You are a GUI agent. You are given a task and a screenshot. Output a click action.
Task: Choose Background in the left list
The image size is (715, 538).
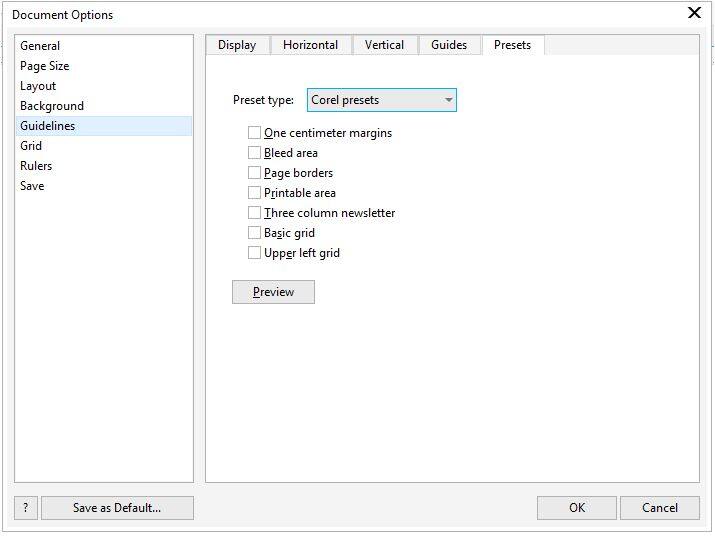52,106
